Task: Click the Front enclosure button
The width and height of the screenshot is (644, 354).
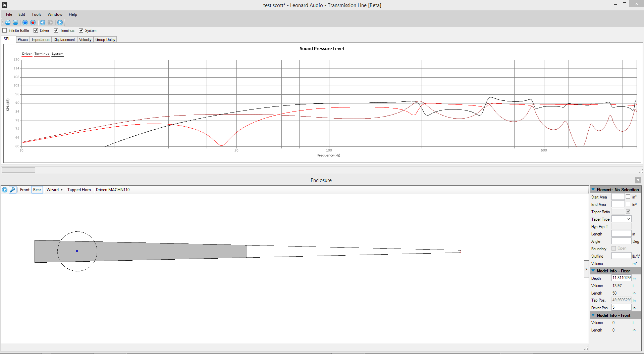Action: click(25, 190)
